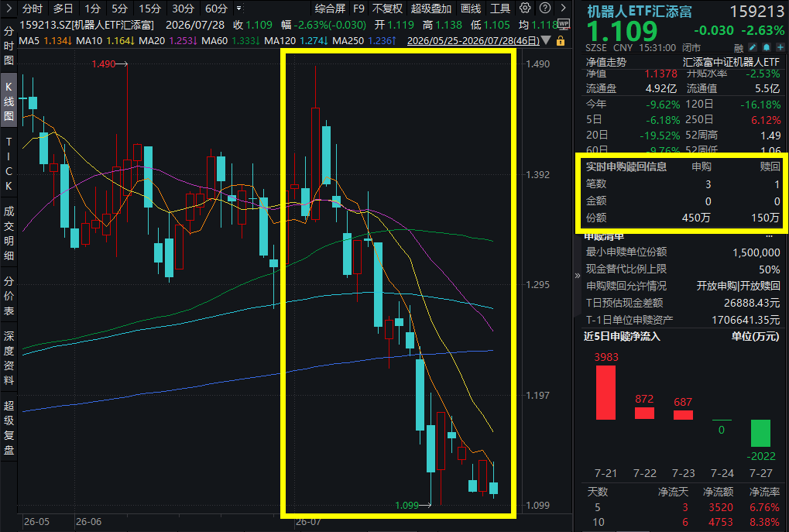Open the period dropdown arrow after 60分
The image size is (789, 532).
click(x=238, y=9)
